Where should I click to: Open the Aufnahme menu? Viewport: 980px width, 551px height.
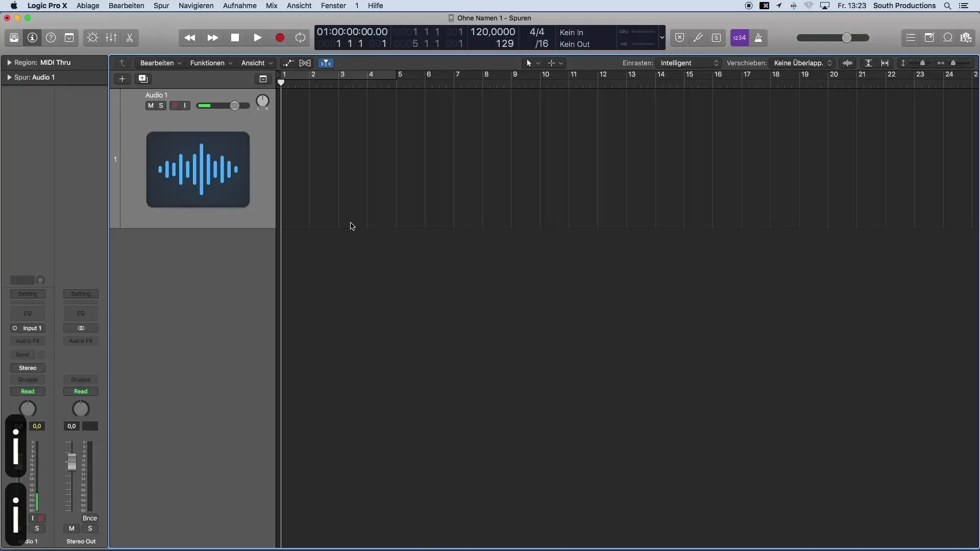point(239,6)
